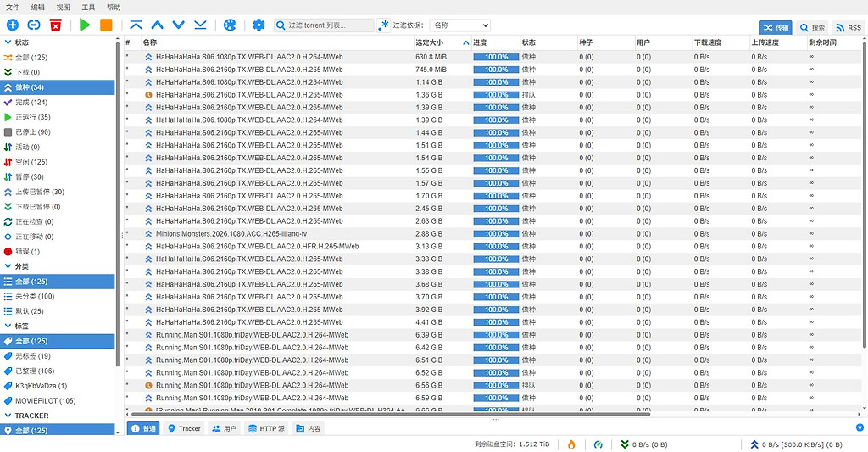Select 默认 (25) category filter
Viewport: 868px width, 452px height.
[x=58, y=311]
